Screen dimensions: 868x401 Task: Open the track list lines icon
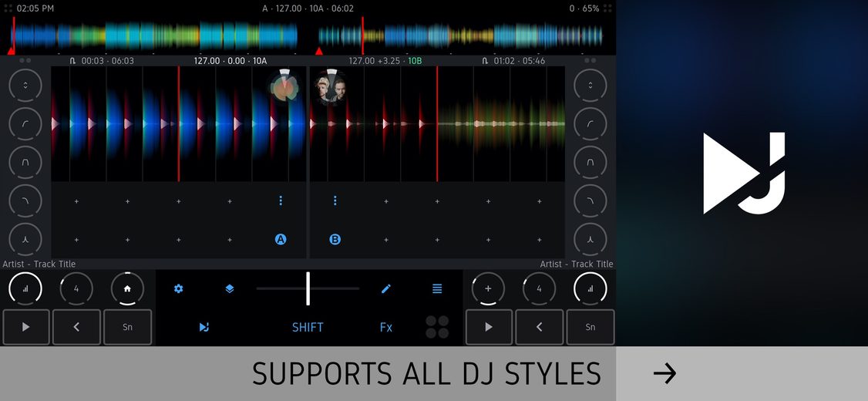[437, 288]
